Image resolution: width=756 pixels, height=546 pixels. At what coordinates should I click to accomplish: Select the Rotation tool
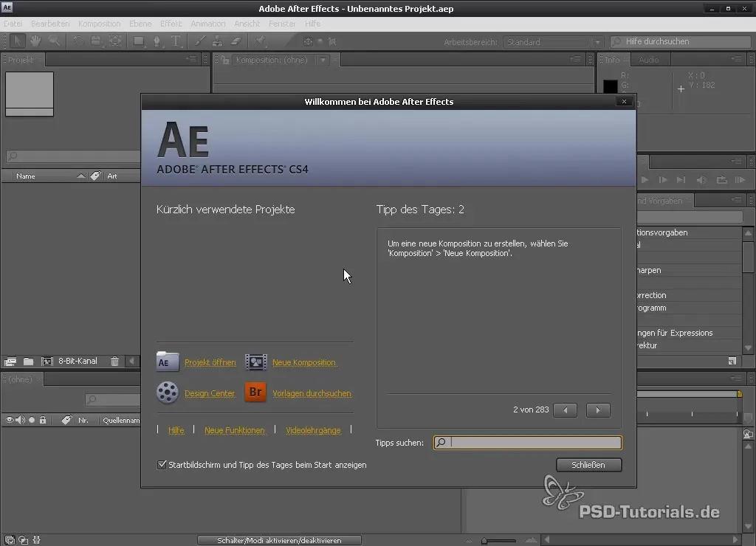pos(78,41)
